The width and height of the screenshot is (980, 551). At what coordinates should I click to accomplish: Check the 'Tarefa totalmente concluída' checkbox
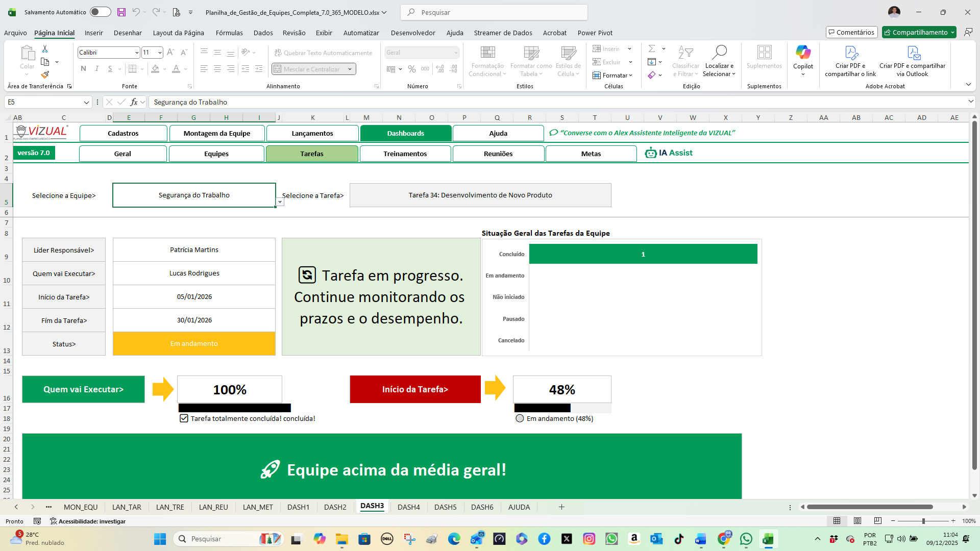click(x=184, y=418)
